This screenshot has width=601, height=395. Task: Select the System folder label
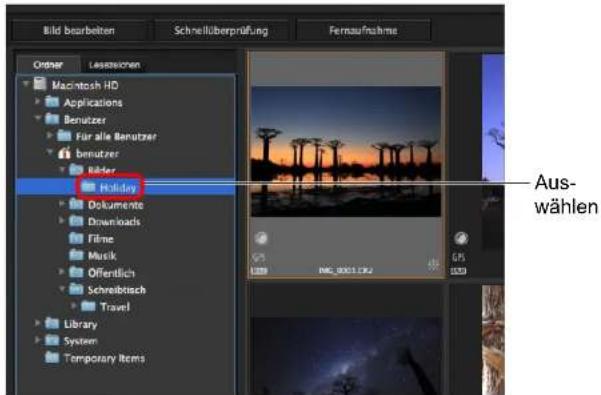tap(81, 341)
